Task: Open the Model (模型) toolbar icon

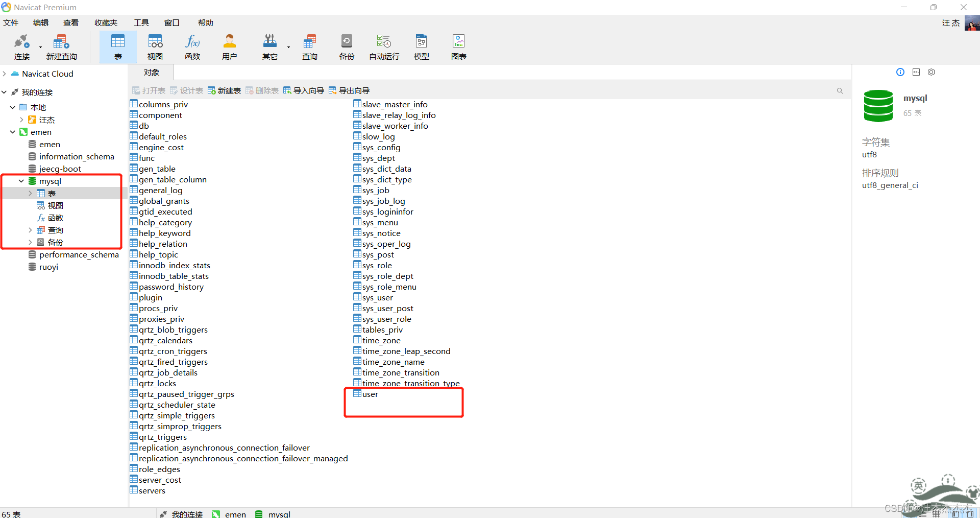Action: [x=422, y=41]
